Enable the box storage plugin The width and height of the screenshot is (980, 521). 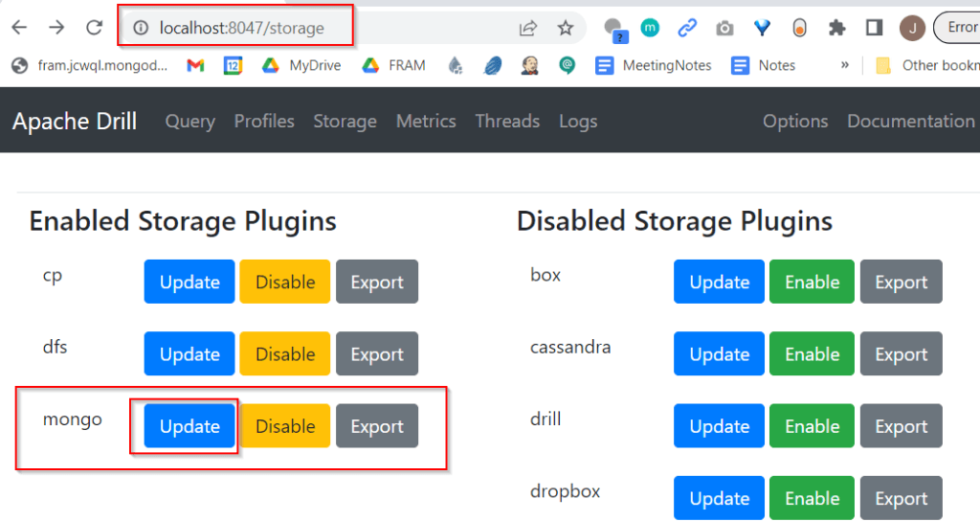click(812, 282)
